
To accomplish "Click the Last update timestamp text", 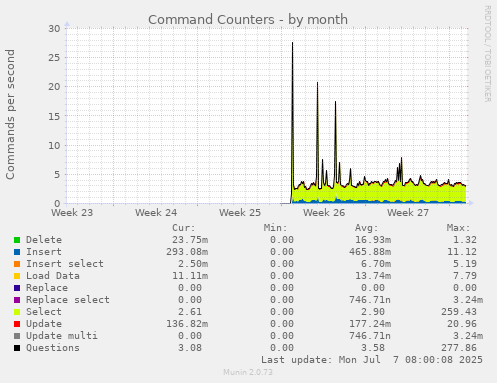I will (x=372, y=360).
